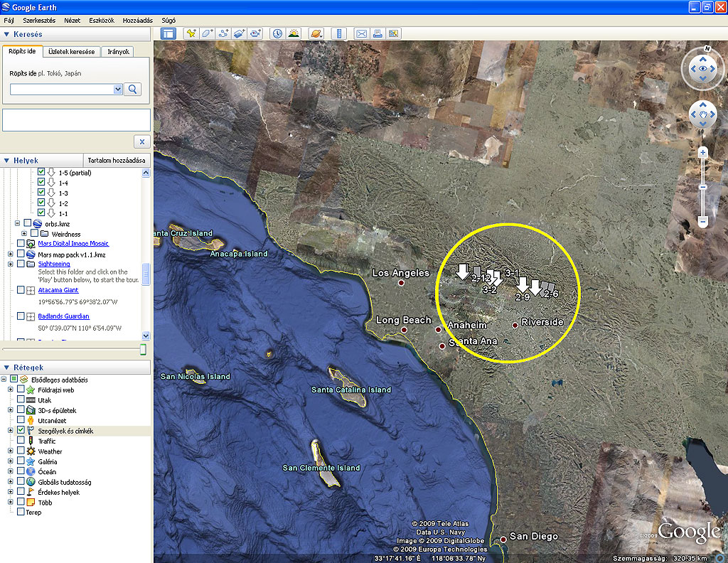Open the Sightseeing link
Screen dimensions: 728x563
pyautogui.click(x=54, y=264)
